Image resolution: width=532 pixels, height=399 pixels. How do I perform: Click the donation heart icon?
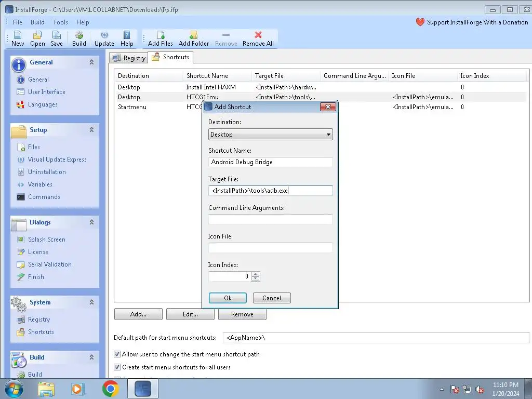click(420, 22)
